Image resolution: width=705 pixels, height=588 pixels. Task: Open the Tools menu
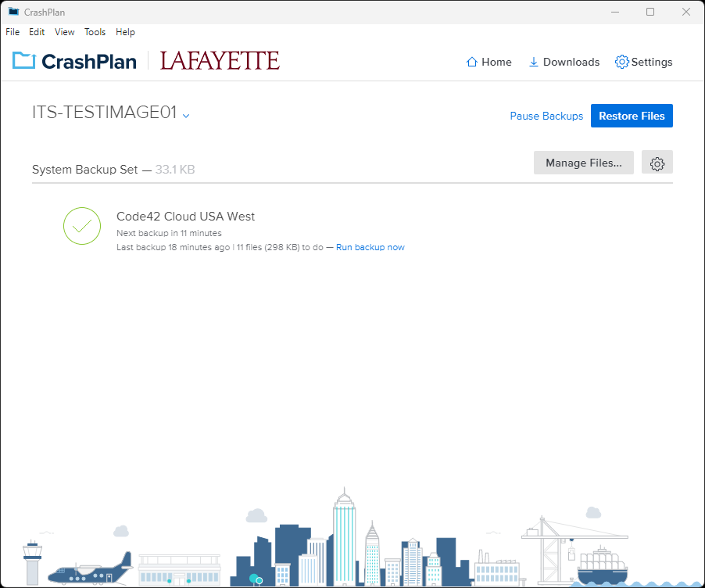tap(95, 32)
